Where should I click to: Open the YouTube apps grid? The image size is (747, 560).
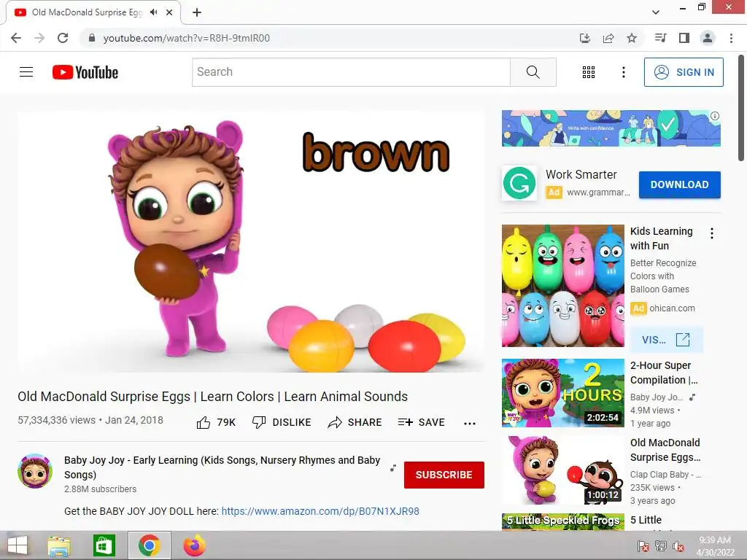pos(589,72)
